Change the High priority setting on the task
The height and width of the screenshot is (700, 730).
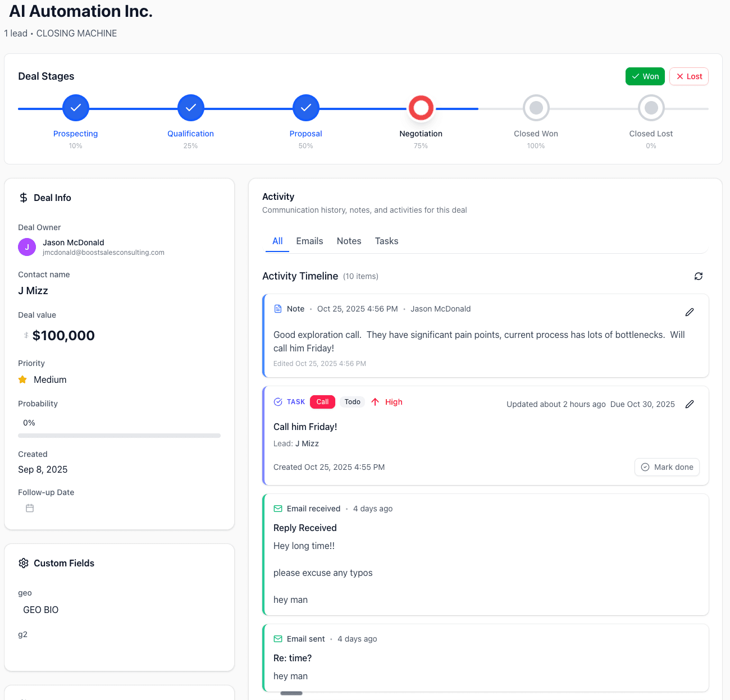[x=387, y=401]
